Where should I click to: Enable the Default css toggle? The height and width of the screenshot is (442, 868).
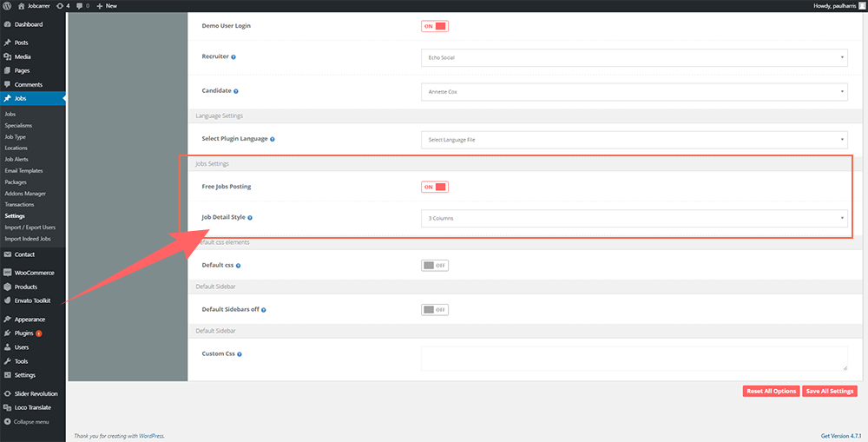pyautogui.click(x=434, y=265)
